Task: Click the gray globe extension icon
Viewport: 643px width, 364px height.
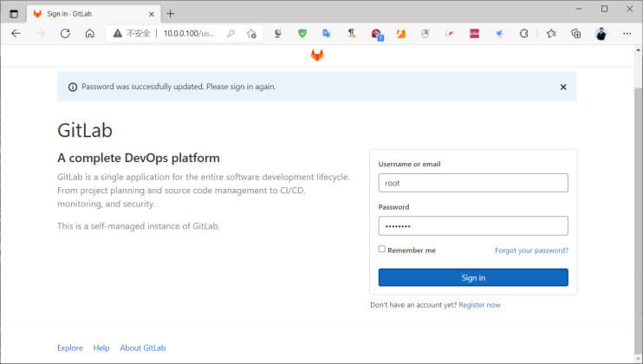Action: 277,34
